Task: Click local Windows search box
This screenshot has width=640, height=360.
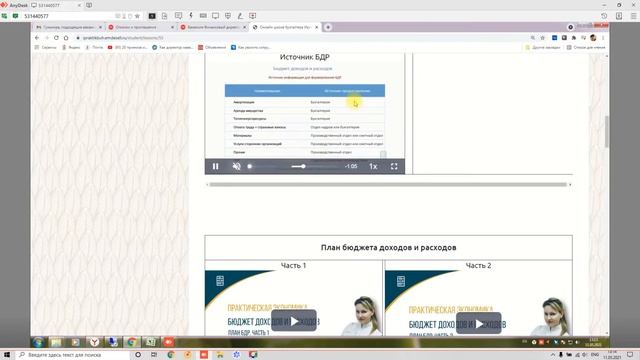Action: [x=72, y=355]
